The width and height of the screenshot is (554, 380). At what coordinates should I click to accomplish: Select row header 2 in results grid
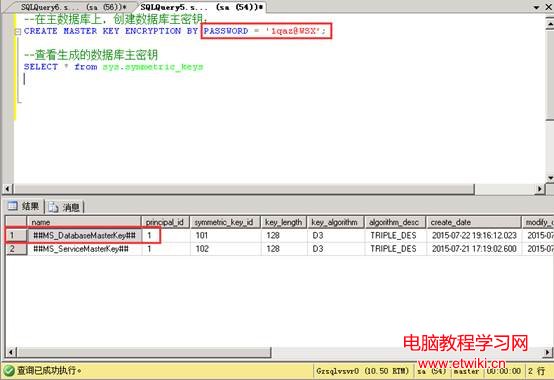[x=16, y=249]
